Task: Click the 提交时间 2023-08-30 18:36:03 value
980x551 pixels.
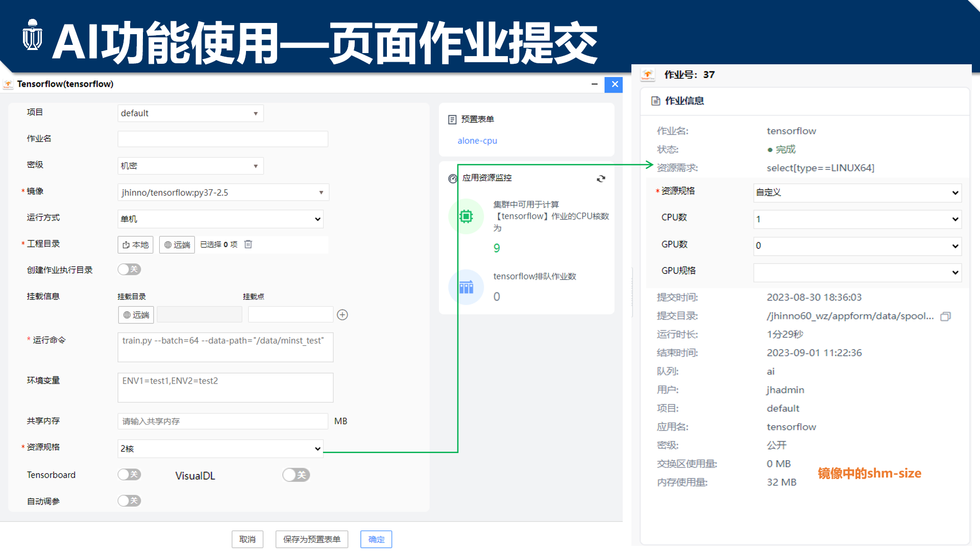Action: (814, 297)
